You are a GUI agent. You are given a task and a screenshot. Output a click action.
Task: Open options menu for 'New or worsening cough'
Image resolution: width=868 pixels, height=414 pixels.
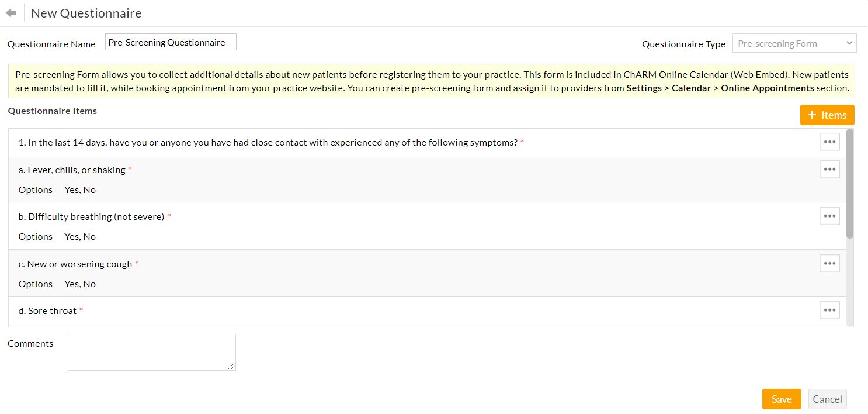click(x=829, y=263)
